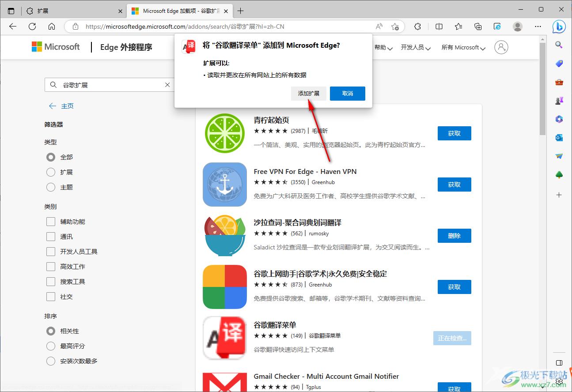The width and height of the screenshot is (572, 392).
Task: Open the browser home page icon
Action: coord(52,26)
